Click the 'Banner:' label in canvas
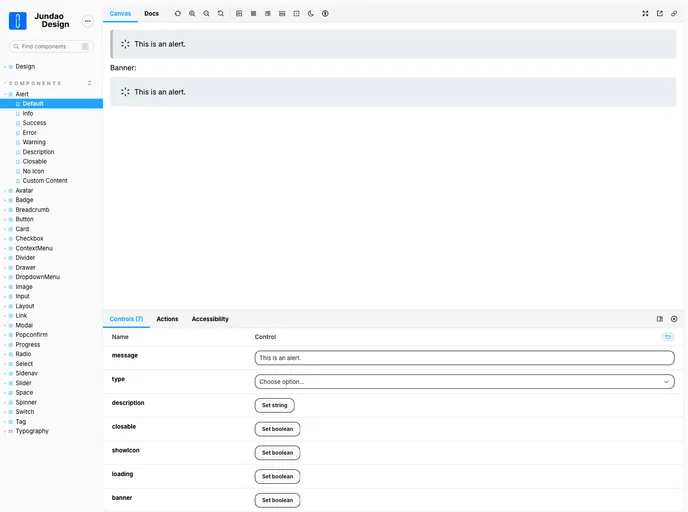The height and width of the screenshot is (512, 688). click(123, 68)
